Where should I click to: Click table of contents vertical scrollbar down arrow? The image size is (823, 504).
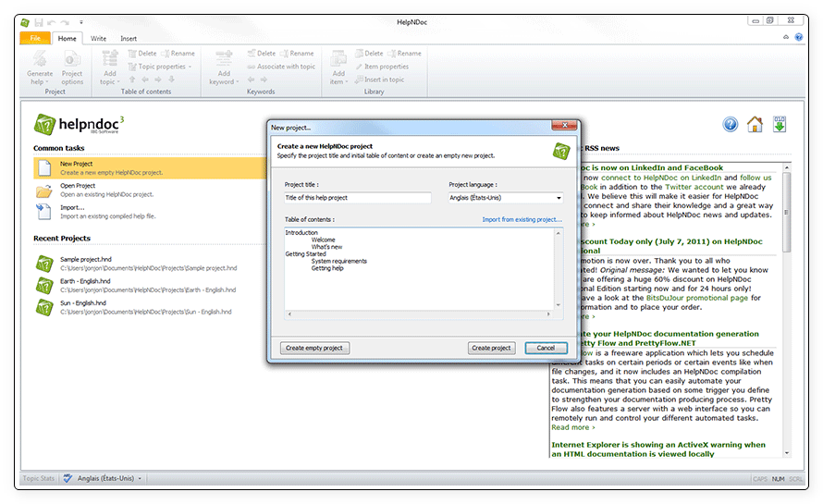559,305
